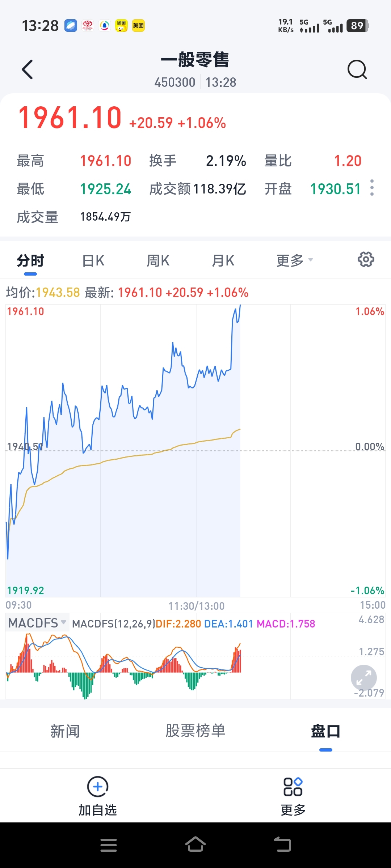Select the 分时 intraday tab
The image size is (391, 868).
pos(30,261)
